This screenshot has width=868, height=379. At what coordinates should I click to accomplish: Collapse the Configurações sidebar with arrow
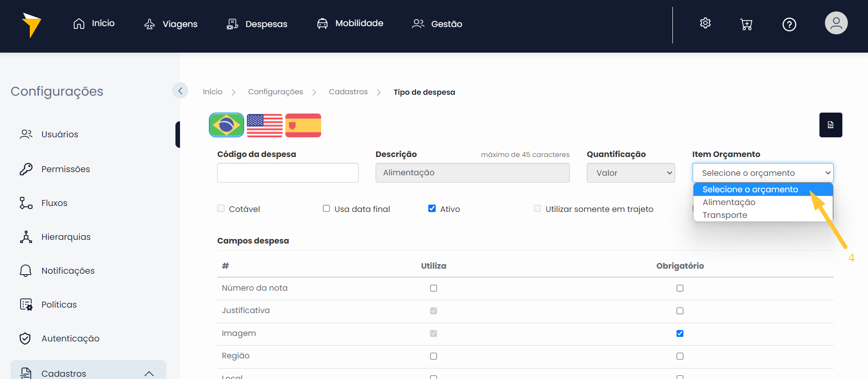click(180, 91)
